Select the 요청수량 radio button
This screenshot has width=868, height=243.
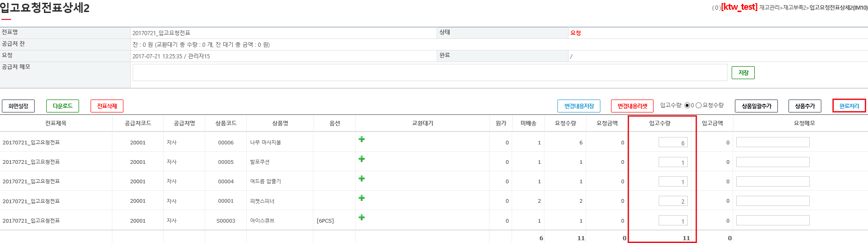[x=699, y=106]
